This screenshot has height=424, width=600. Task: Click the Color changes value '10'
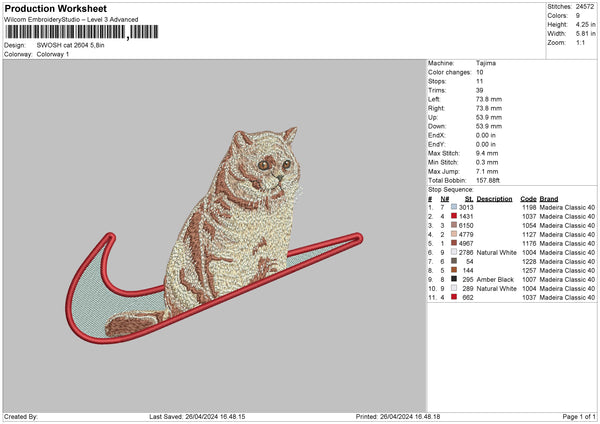(479, 72)
